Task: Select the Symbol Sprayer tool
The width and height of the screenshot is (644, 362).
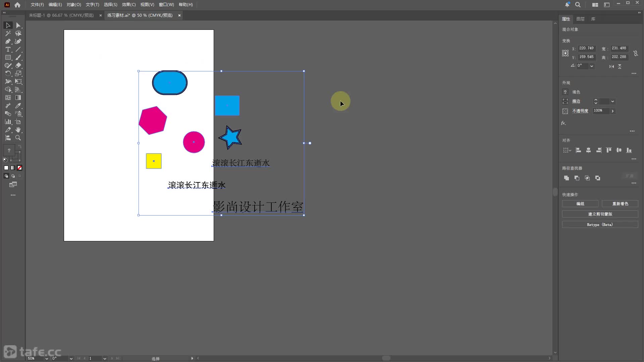Action: click(18, 114)
